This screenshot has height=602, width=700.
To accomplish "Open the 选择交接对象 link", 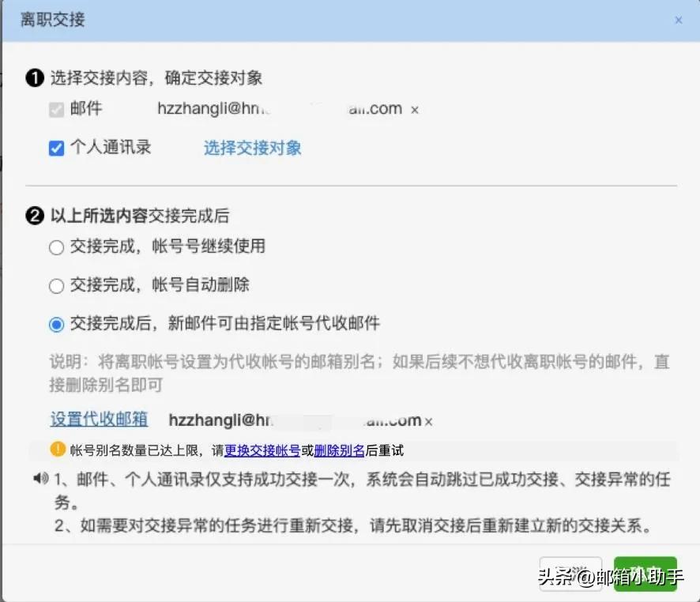I will pyautogui.click(x=251, y=148).
